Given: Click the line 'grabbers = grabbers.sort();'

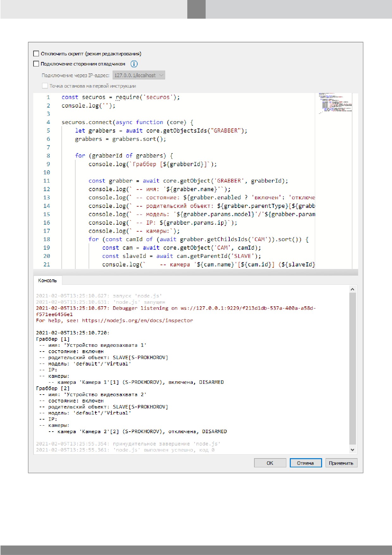Looking at the screenshot, I should coord(120,139).
